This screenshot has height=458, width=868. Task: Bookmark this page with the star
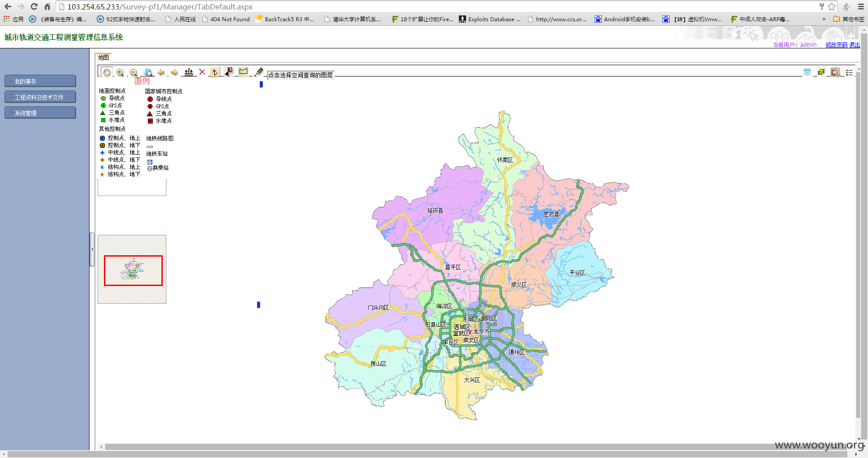point(831,6)
